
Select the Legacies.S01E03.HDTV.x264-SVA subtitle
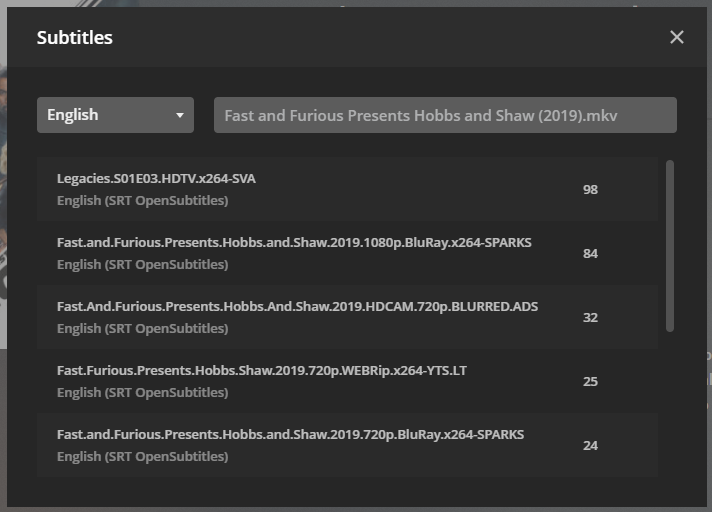[156, 179]
